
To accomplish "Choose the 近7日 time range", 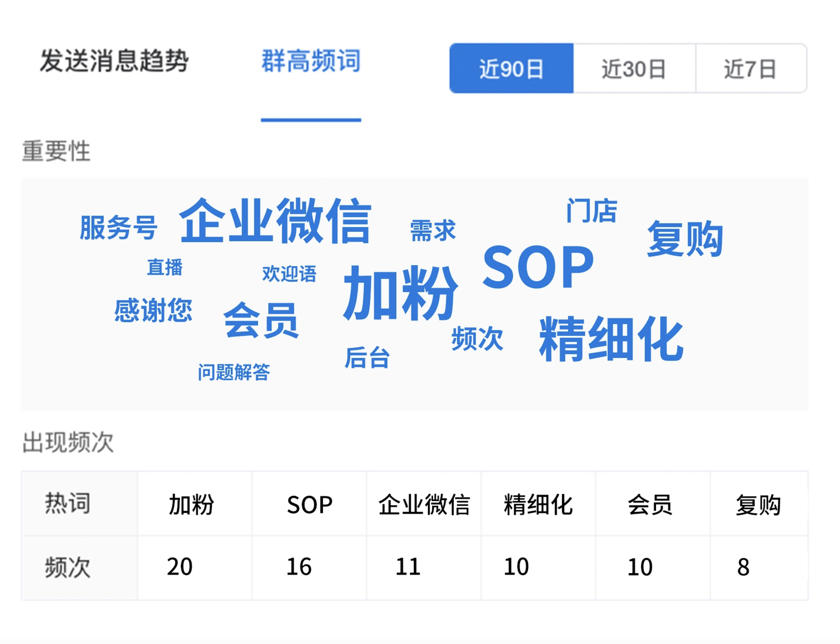I will 751,68.
